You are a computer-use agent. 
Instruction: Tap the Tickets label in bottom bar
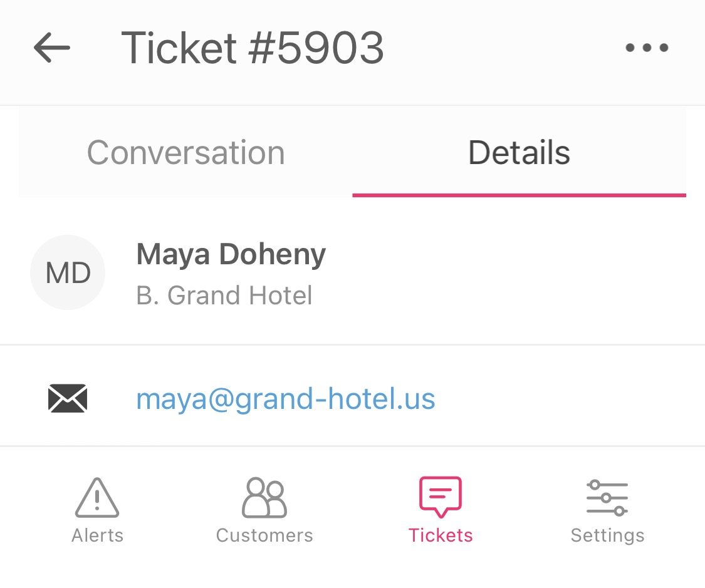[x=441, y=535]
